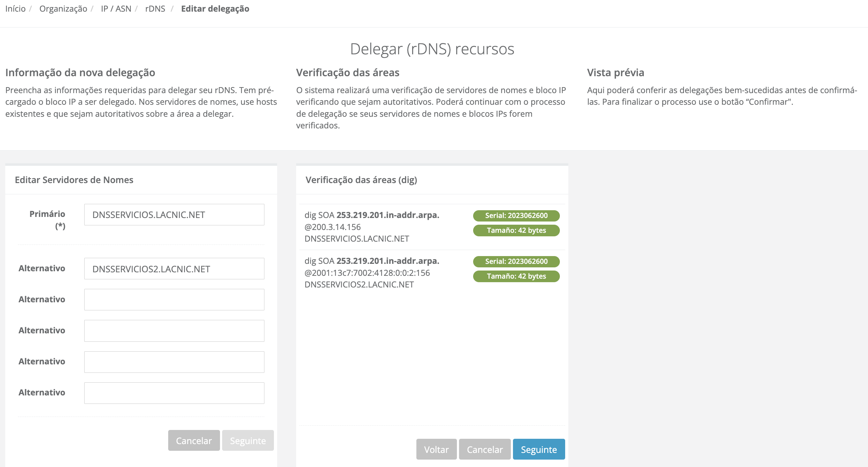This screenshot has height=467, width=868.
Task: Click Cancelar in verification panel
Action: point(485,449)
